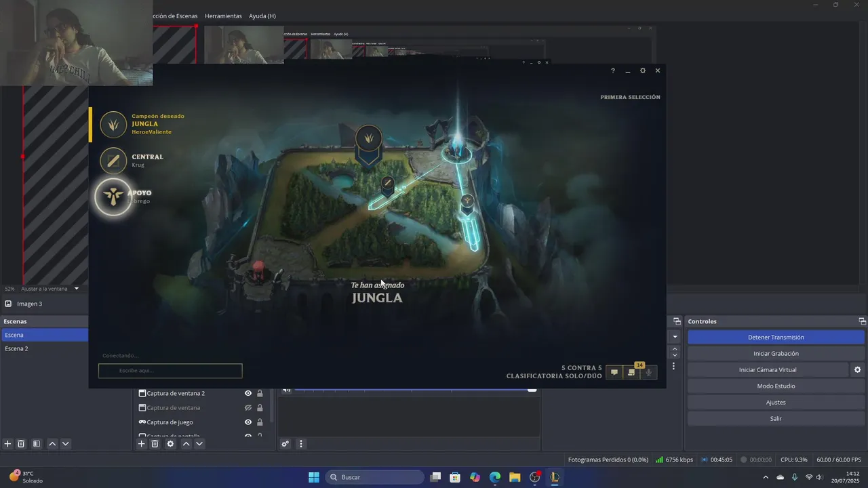The width and height of the screenshot is (868, 488).
Task: Select the Escena 2 scene
Action: pyautogui.click(x=44, y=348)
